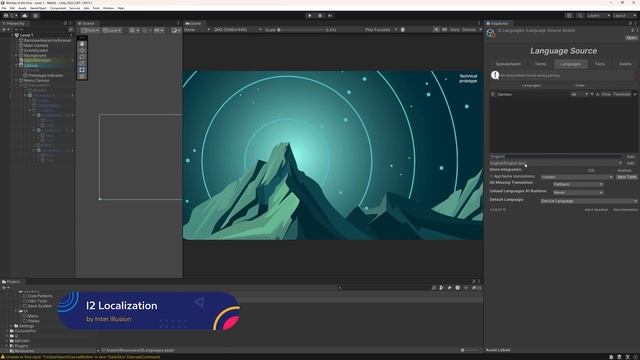Image resolution: width=640 pixels, height=360 pixels.
Task: Toggle hidden packages visibility in Project
Action: [x=476, y=288]
